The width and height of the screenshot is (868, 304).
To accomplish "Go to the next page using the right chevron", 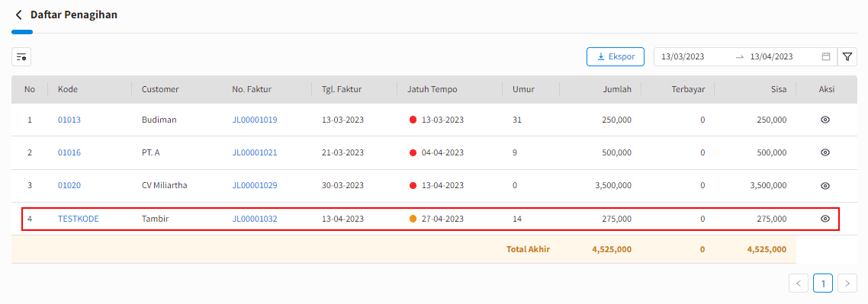I will (847, 283).
